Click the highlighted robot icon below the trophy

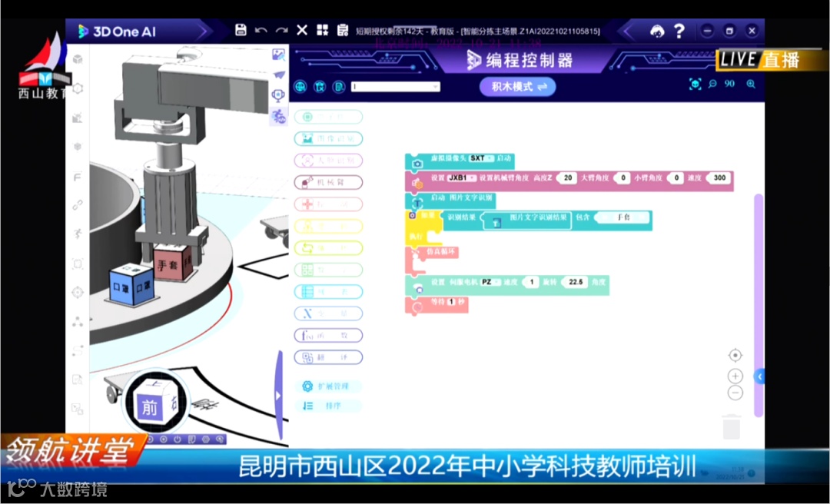(278, 117)
